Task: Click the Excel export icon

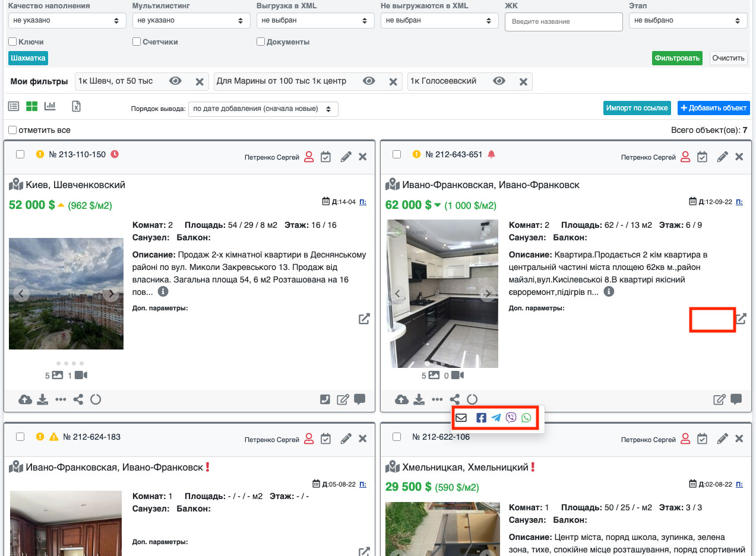Action: [76, 106]
